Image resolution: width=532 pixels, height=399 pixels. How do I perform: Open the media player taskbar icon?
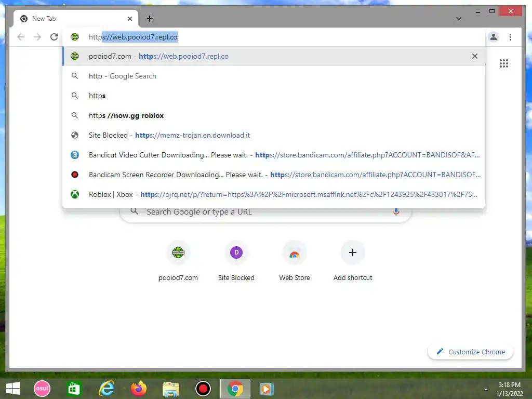point(267,389)
